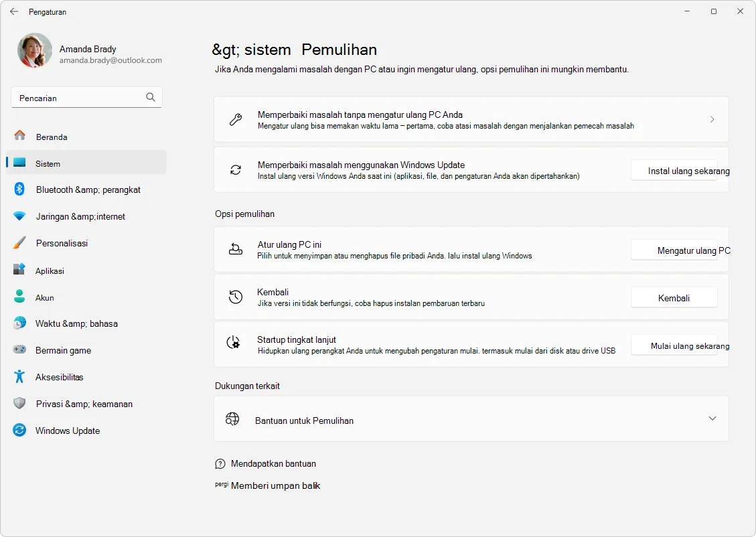Open the Akun label in sidebar
Viewport: 756px width, 537px height.
[x=44, y=298]
